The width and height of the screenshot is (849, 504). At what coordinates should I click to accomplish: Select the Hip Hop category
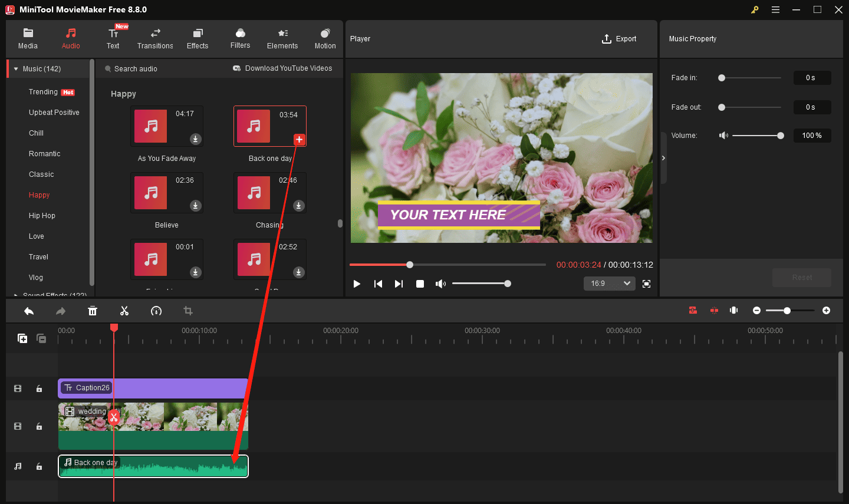coord(42,216)
